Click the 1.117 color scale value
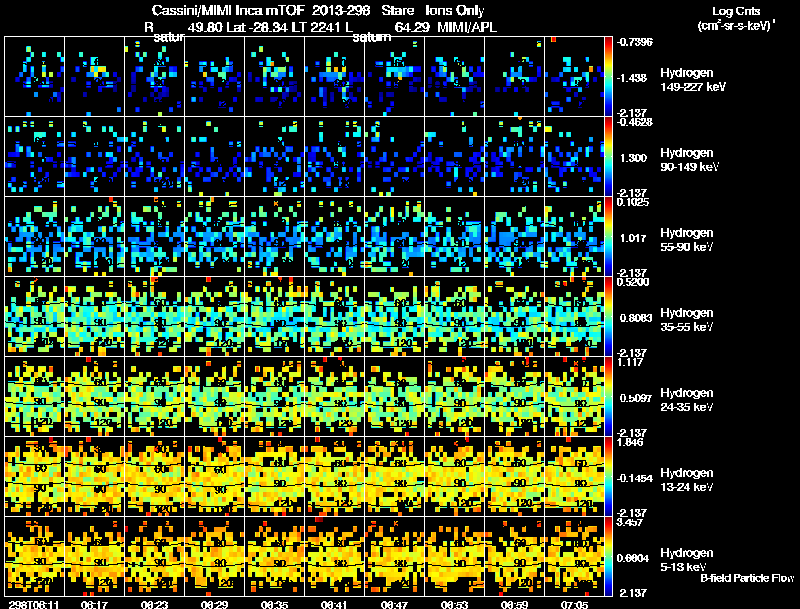 631,362
